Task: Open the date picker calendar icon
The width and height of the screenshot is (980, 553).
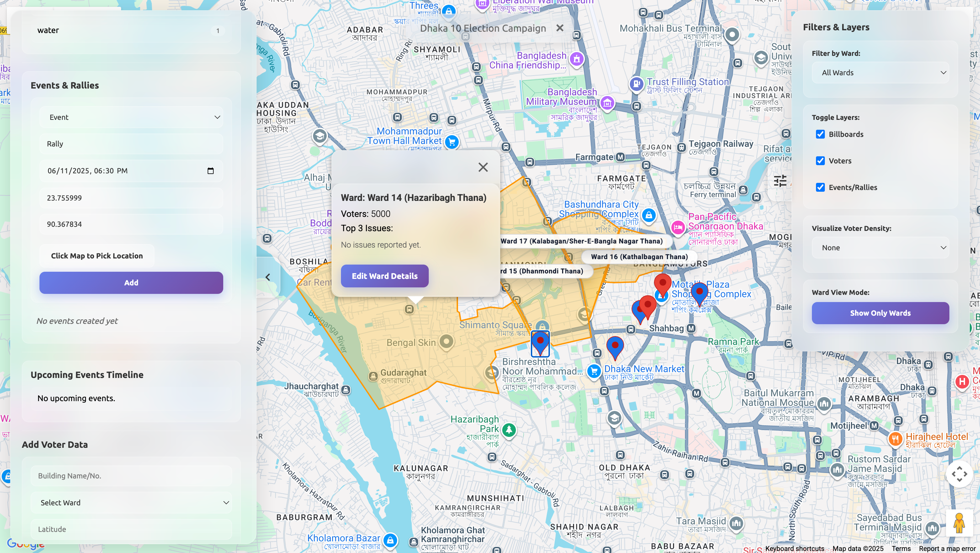Action: click(x=210, y=171)
